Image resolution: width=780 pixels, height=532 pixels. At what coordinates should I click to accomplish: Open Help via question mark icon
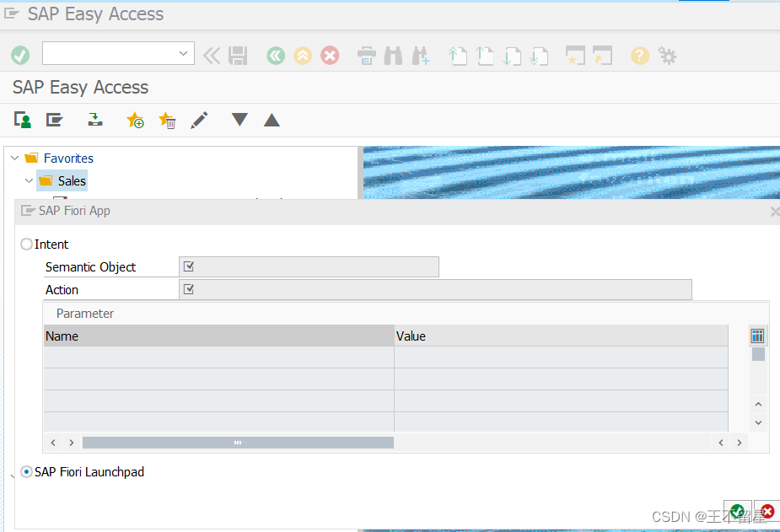(x=640, y=56)
